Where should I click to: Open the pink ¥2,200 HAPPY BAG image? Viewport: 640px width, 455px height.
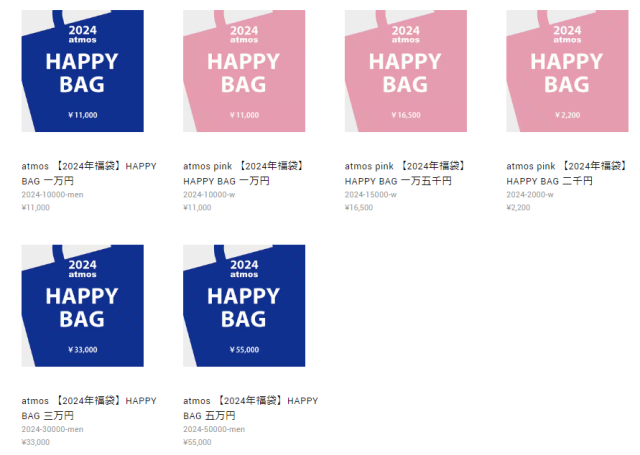coord(567,71)
